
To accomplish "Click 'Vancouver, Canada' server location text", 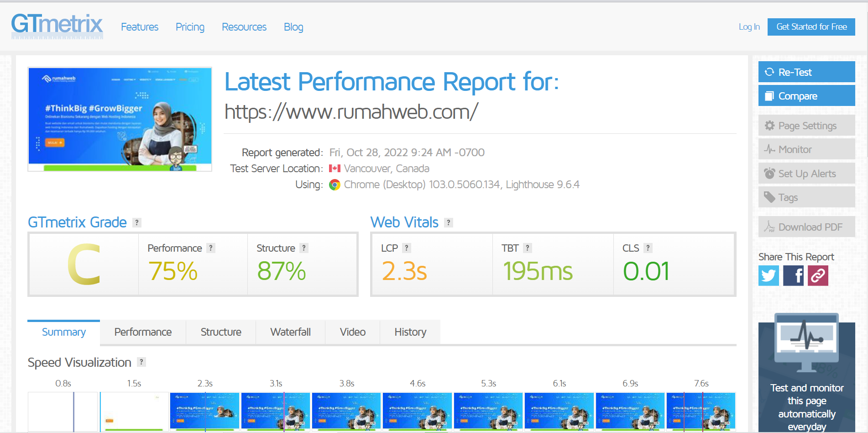I will click(387, 169).
